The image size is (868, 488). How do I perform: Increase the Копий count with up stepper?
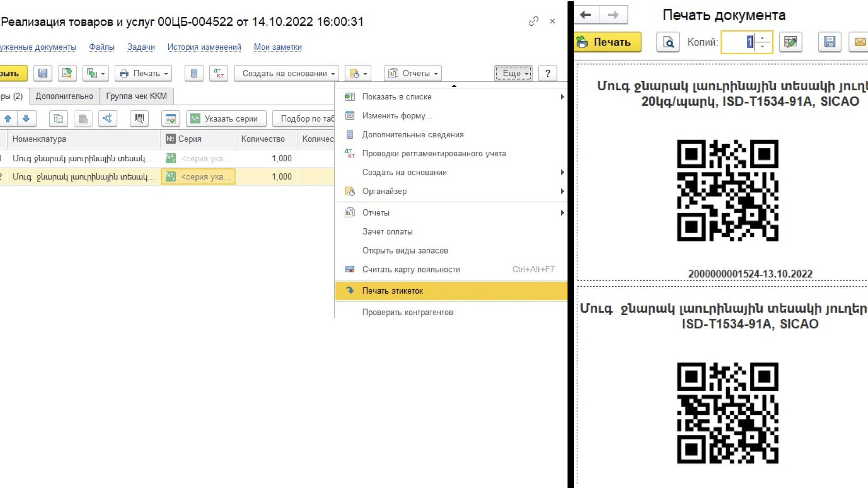(x=762, y=38)
